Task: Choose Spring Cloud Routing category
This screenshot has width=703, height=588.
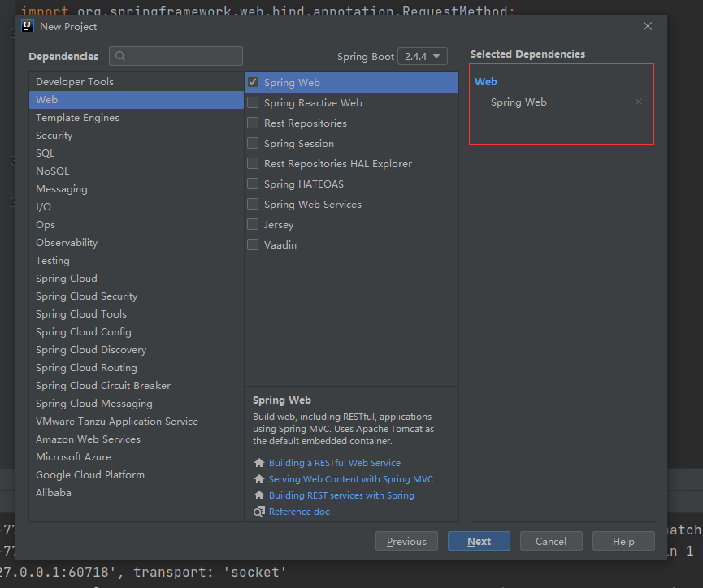Action: [137, 367]
